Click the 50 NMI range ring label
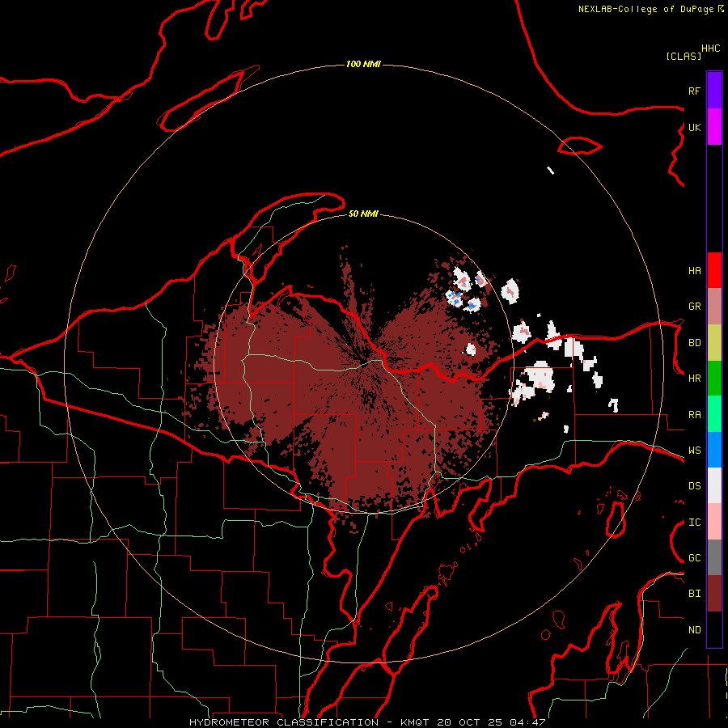 coord(363,214)
